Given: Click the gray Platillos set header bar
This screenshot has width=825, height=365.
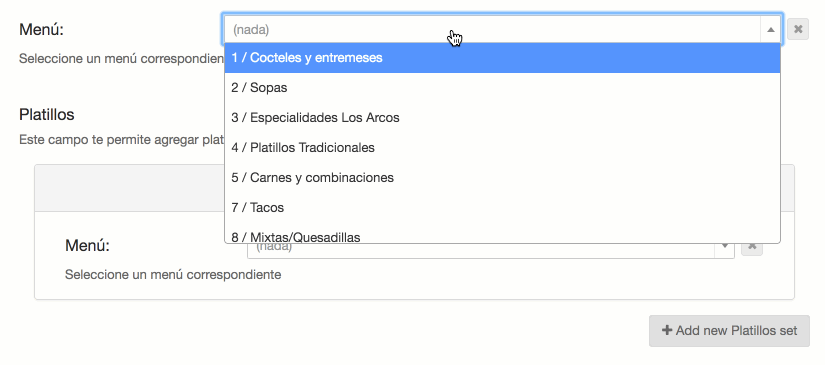Looking at the screenshot, I should pyautogui.click(x=129, y=188).
